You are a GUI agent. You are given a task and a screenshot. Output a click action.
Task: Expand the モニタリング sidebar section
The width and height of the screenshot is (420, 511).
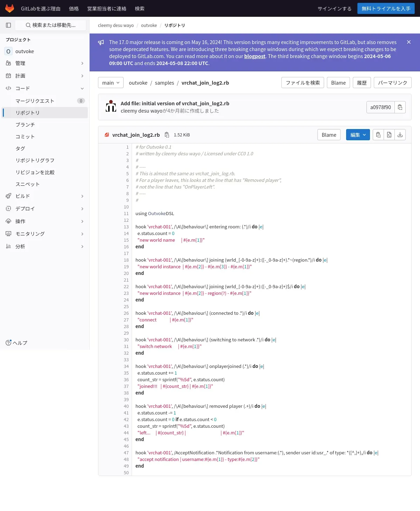click(45, 234)
